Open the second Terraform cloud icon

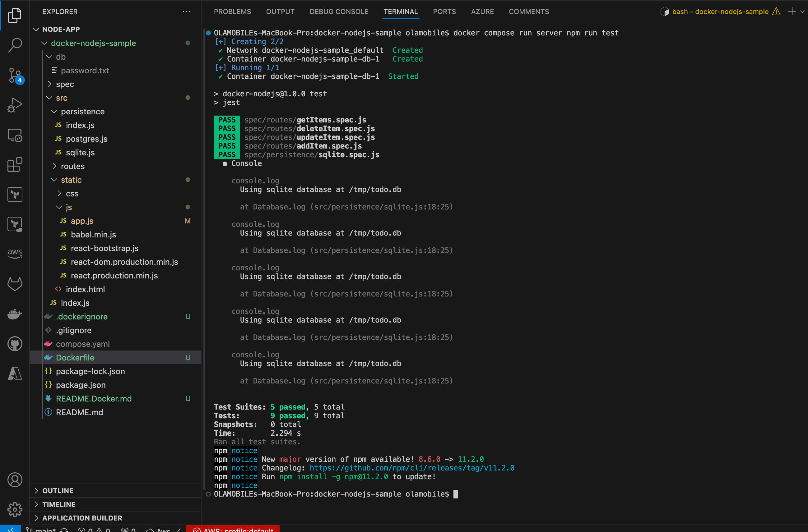click(15, 224)
